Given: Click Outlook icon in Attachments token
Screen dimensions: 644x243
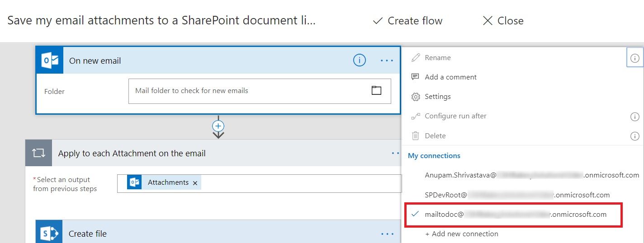Looking at the screenshot, I should [135, 182].
